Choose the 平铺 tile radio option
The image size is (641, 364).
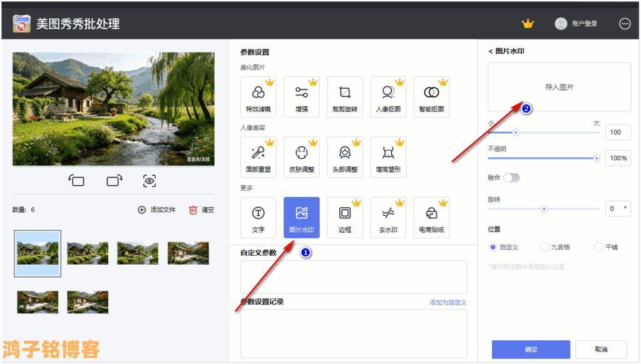598,247
